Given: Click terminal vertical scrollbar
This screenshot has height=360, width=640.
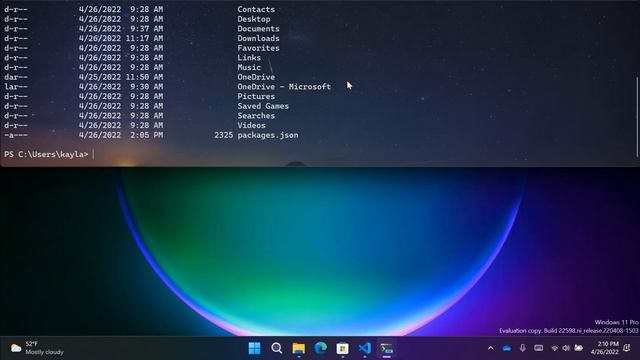Looking at the screenshot, I should pos(637,117).
